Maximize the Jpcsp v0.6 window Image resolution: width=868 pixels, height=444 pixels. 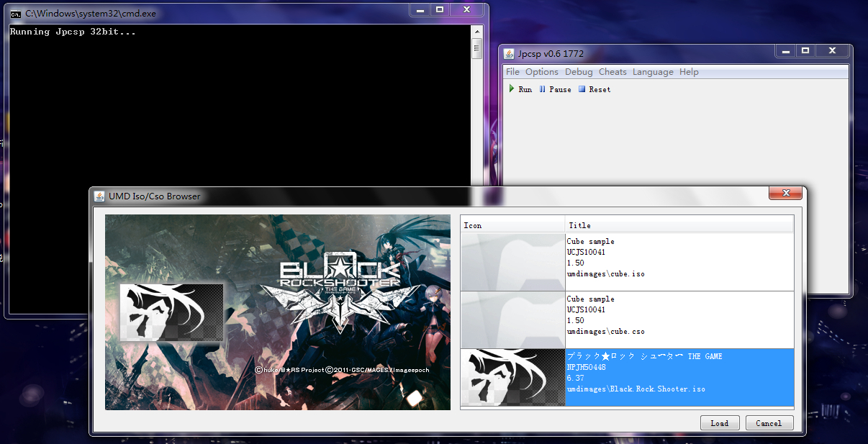805,50
